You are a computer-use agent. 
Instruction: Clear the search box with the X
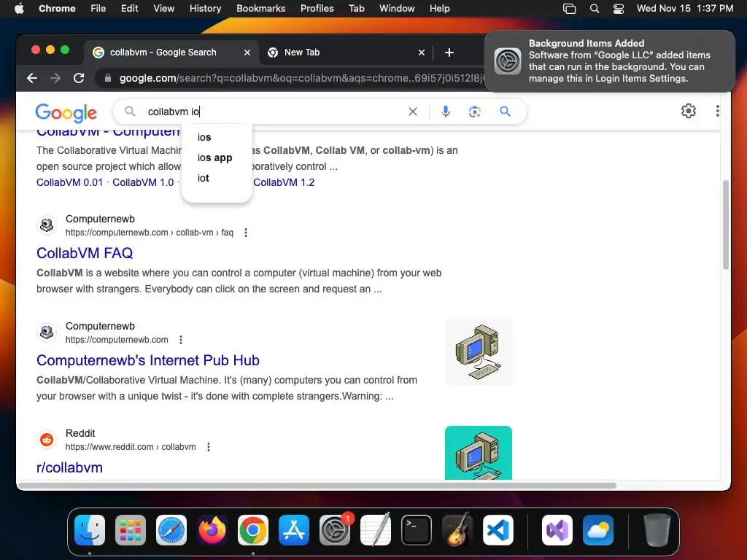pos(413,112)
